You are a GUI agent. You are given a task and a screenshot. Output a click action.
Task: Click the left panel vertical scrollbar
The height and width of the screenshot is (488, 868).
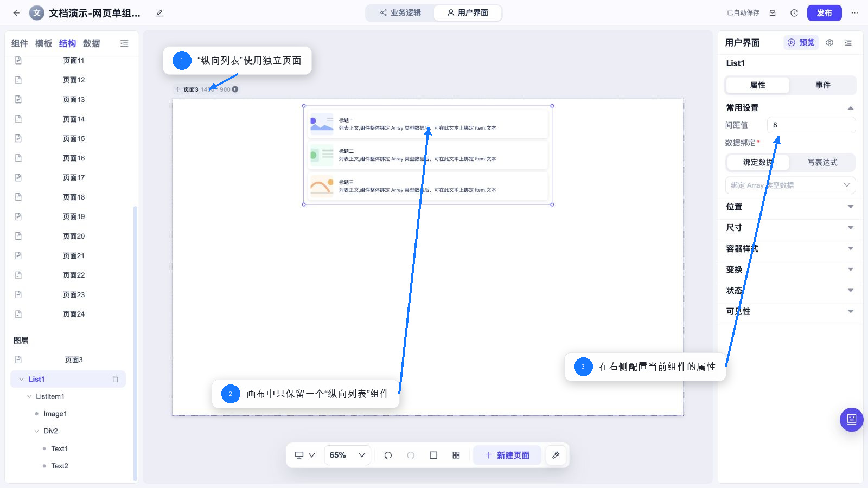click(x=135, y=343)
